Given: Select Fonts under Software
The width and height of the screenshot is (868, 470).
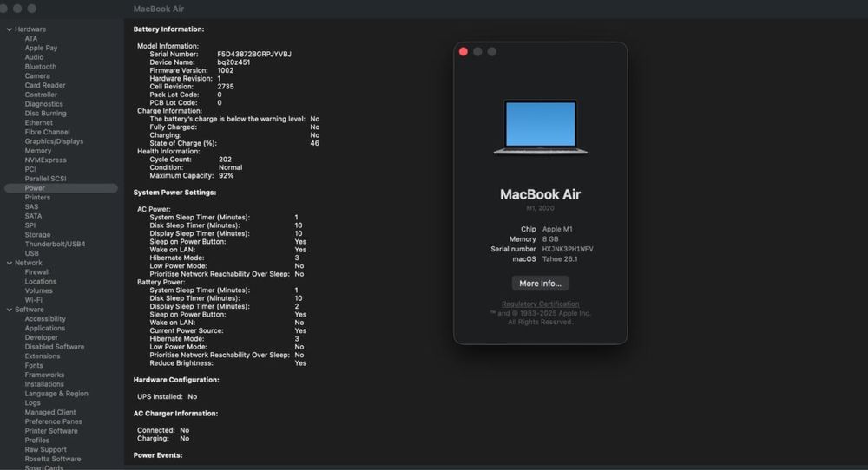Looking at the screenshot, I should [x=34, y=365].
